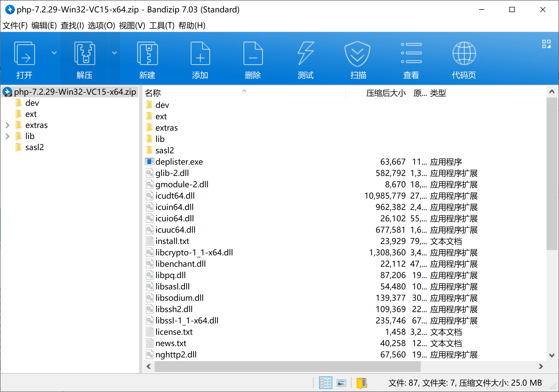Click the 代码页 (Code page) globe icon
The width and height of the screenshot is (559, 392).
[x=464, y=53]
